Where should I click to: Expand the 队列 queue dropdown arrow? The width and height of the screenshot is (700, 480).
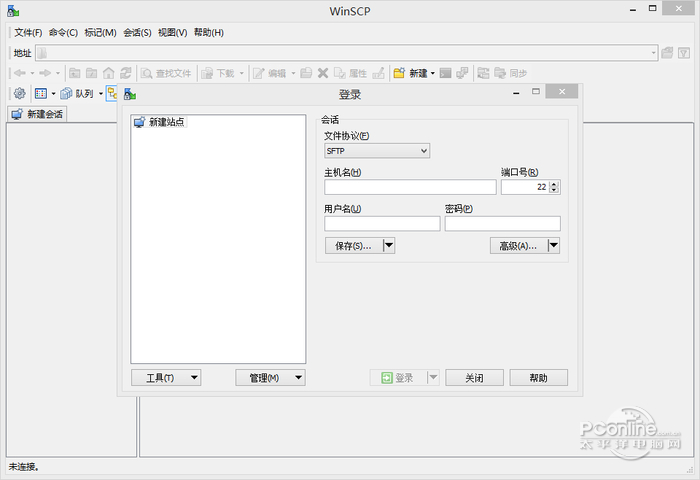click(100, 94)
